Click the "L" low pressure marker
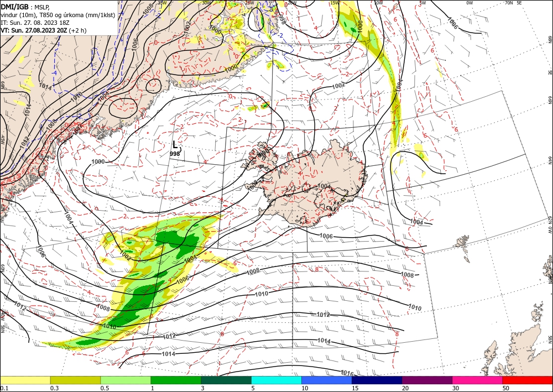 pyautogui.click(x=175, y=144)
